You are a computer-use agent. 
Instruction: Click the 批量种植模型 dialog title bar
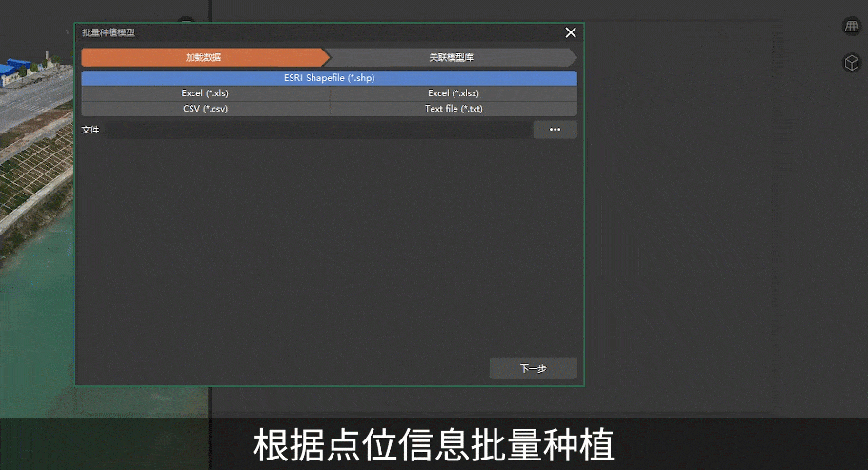pos(286,32)
